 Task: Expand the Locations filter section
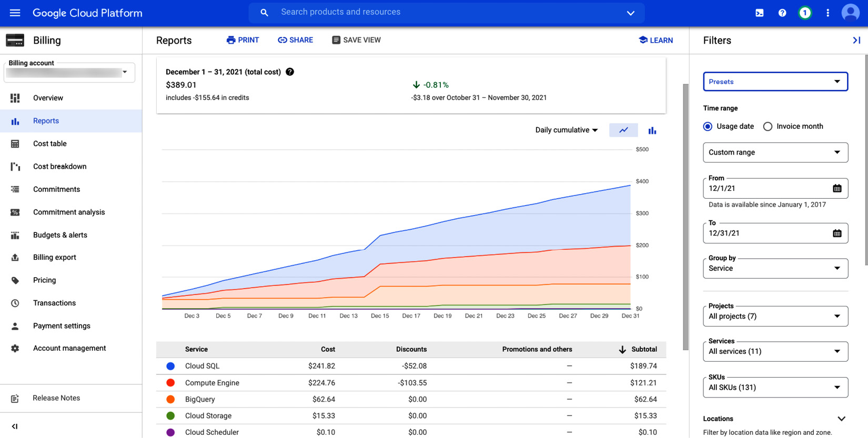click(x=841, y=419)
